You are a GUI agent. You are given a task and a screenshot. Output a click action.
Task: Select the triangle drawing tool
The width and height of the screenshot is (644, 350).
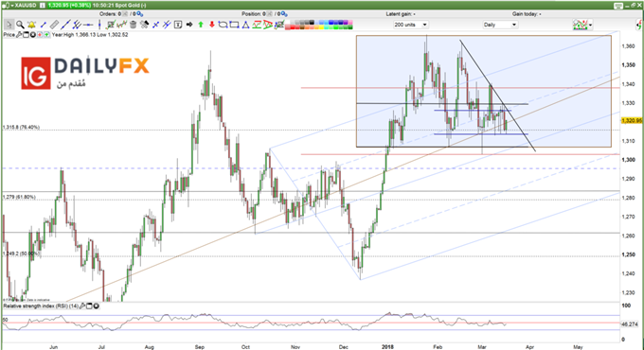(245, 25)
